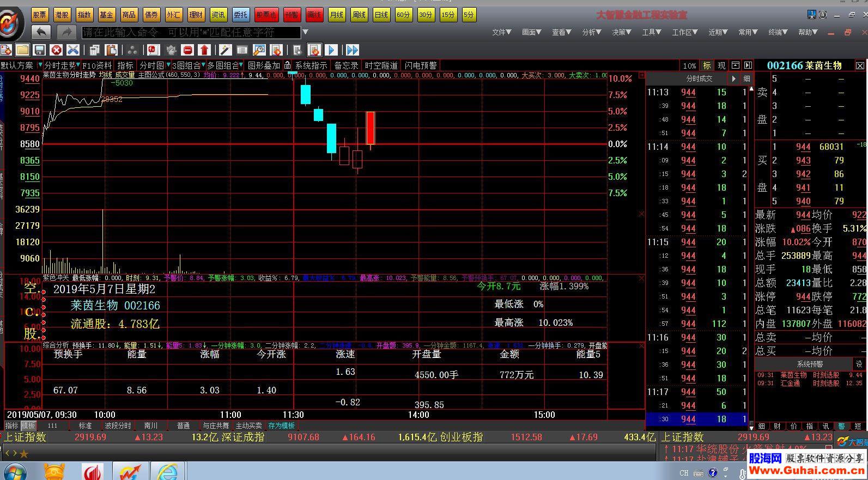The width and height of the screenshot is (868, 480).
Task: Open the 港股 Hong Kong stocks button
Action: click(x=62, y=15)
